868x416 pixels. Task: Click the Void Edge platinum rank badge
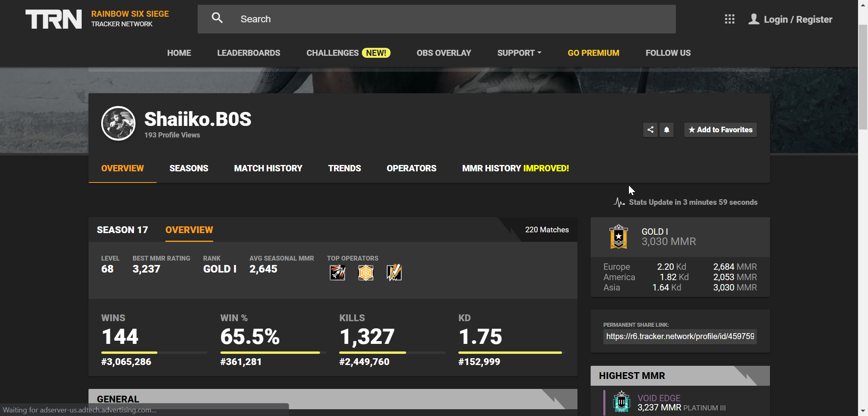point(621,402)
